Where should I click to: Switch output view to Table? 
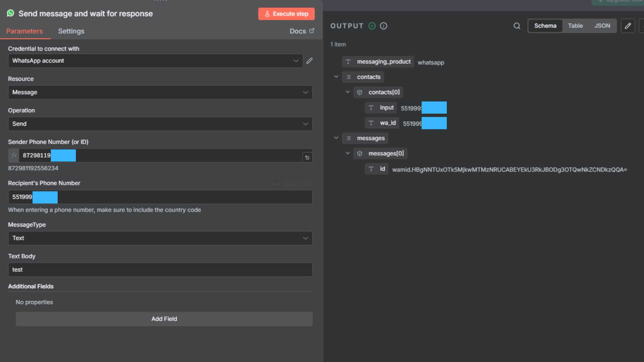575,26
